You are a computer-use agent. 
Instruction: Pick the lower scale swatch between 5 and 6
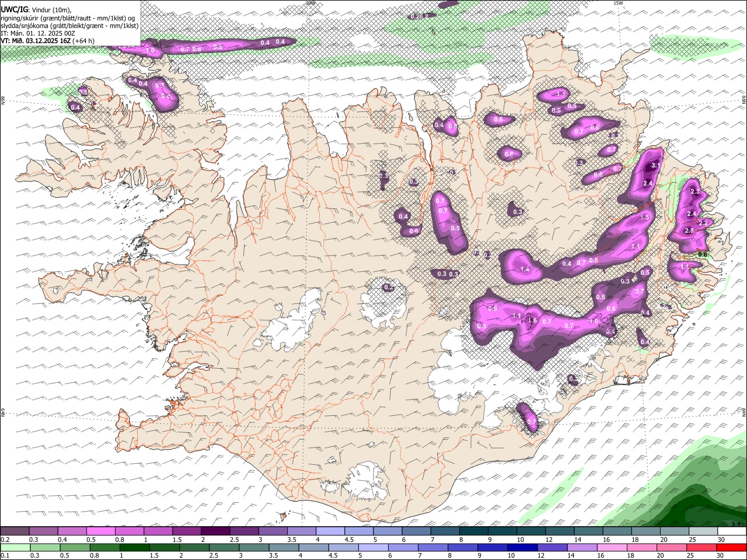click(x=373, y=548)
